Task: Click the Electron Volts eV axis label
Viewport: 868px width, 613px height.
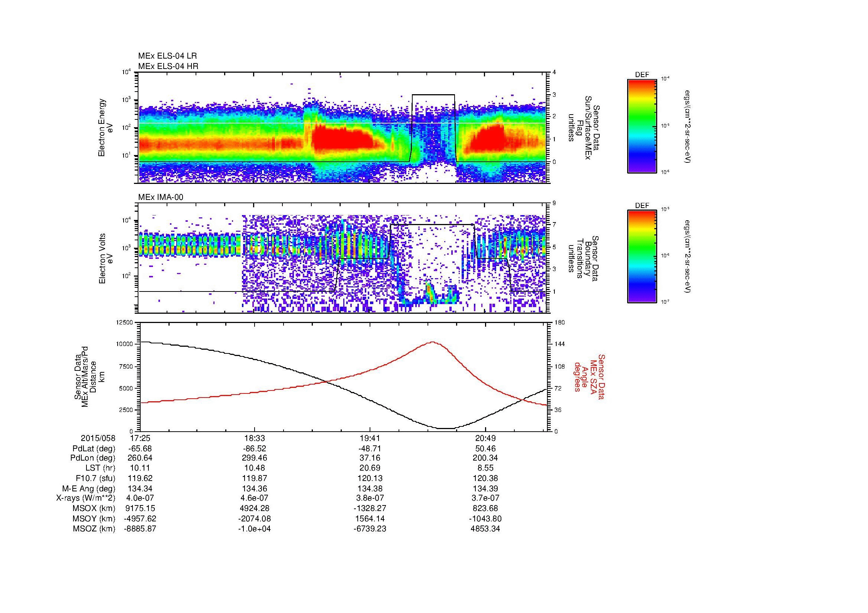Action: coord(106,259)
